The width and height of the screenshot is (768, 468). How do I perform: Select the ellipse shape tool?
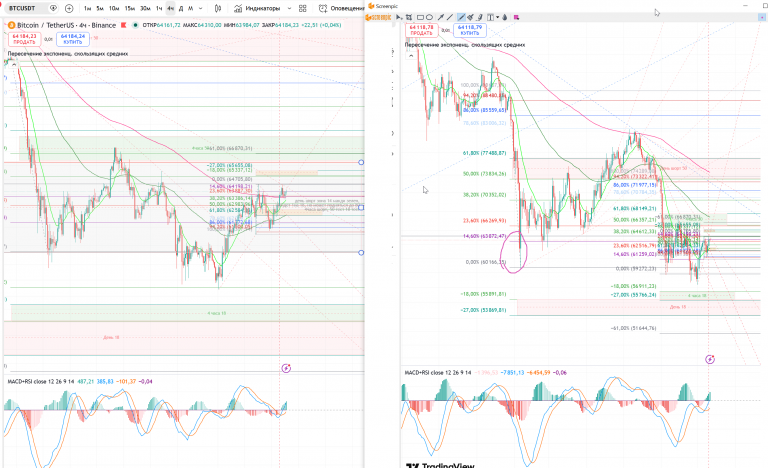pos(429,17)
